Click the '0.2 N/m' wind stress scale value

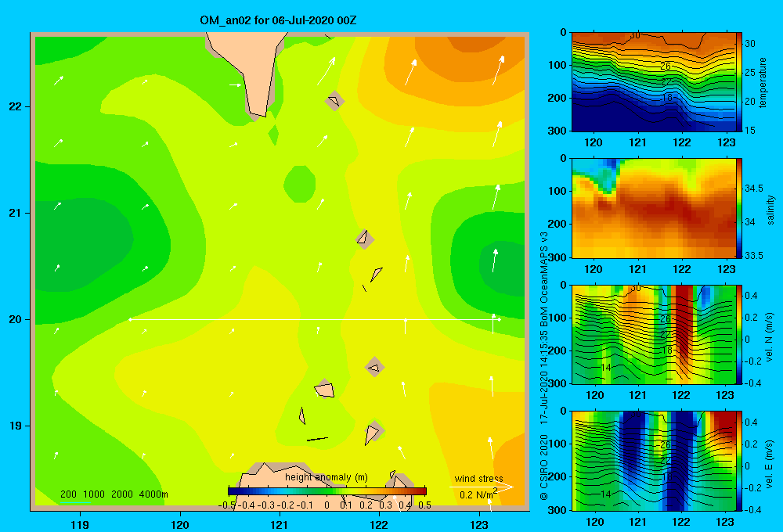click(x=478, y=494)
